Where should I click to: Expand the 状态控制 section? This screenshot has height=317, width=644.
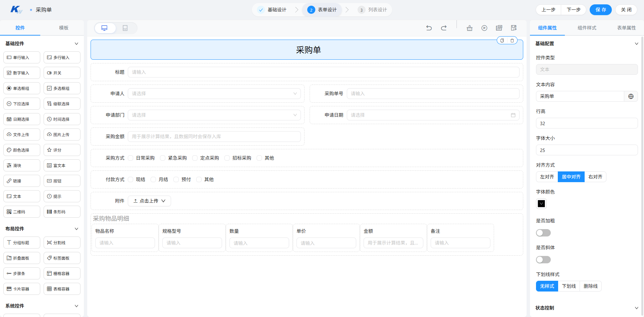(x=637, y=308)
